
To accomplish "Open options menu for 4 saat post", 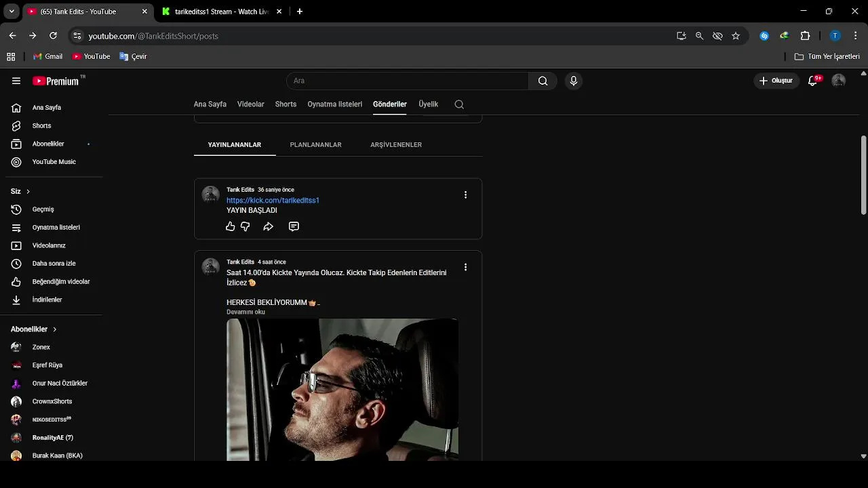I will point(465,267).
